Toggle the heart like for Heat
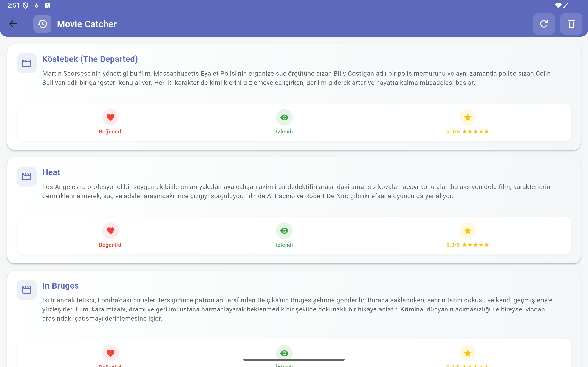The width and height of the screenshot is (588, 367). pyautogui.click(x=110, y=231)
